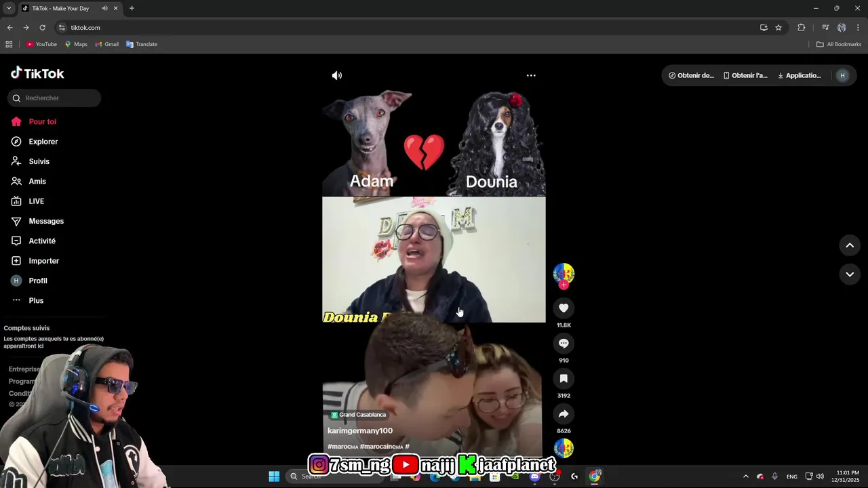
Task: Open the H profile avatar menu
Action: (x=842, y=76)
